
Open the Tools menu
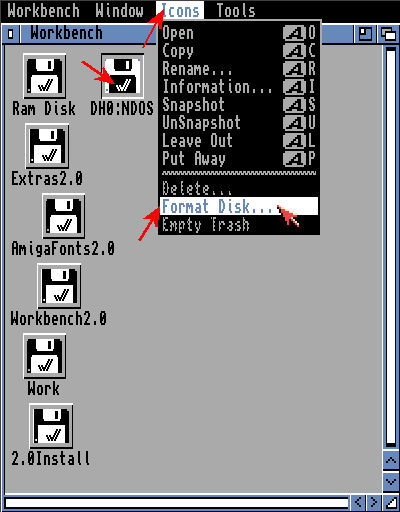click(x=236, y=10)
